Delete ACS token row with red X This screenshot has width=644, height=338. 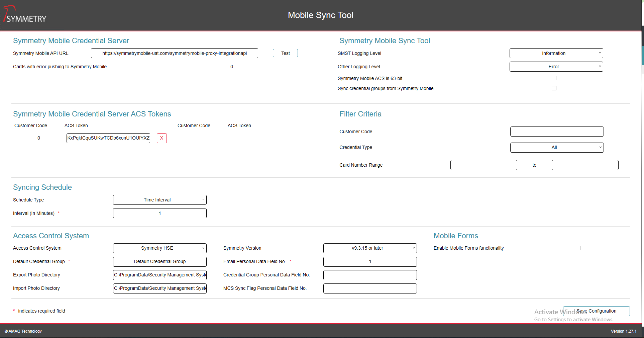coord(162,138)
